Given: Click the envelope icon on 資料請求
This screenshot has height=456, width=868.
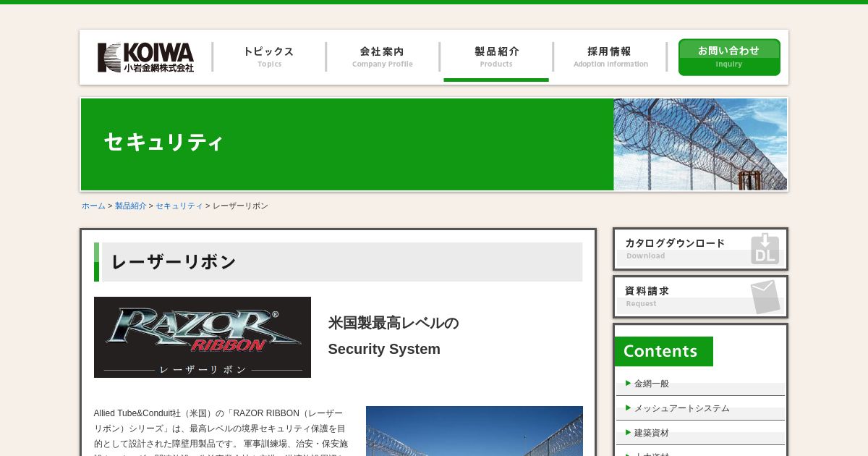Looking at the screenshot, I should (765, 297).
